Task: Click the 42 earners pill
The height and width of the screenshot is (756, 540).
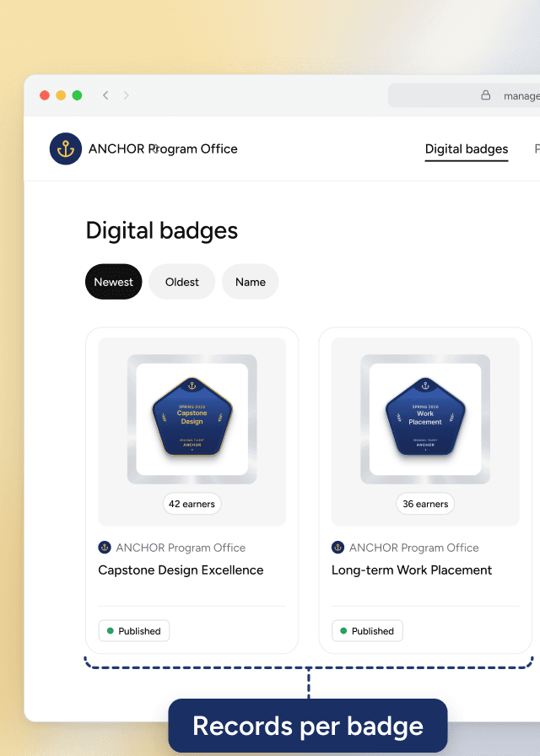Action: (x=192, y=504)
